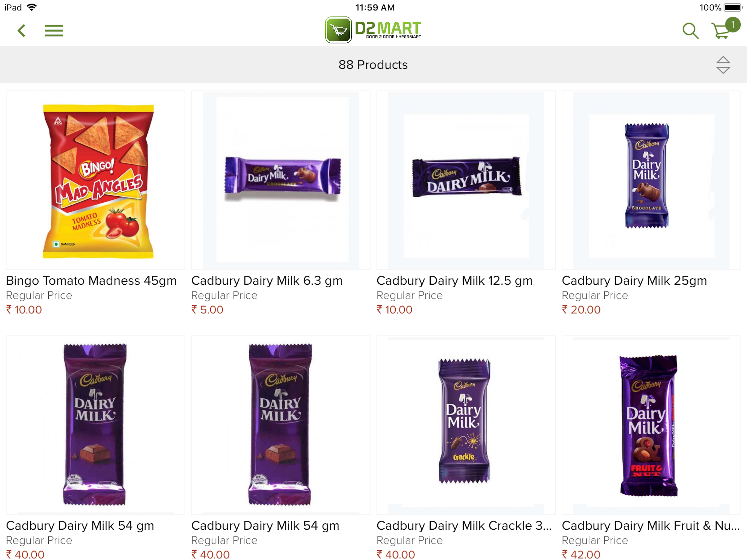Tap the iPad Wi-Fi status icon

pyautogui.click(x=32, y=7)
